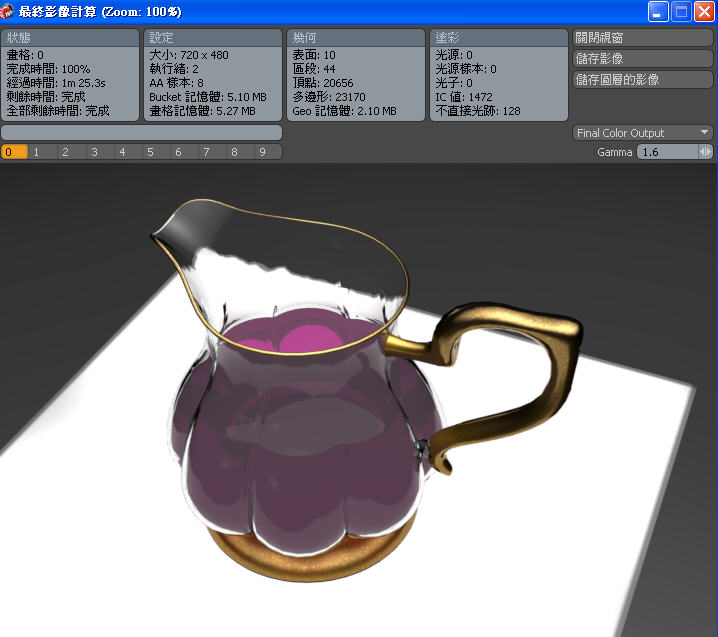Open the Final Color Output dropdown
This screenshot has width=718, height=637.
tap(642, 133)
